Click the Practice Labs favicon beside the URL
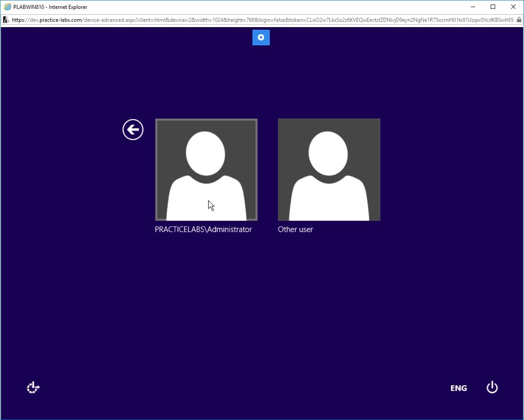This screenshot has height=420, width=524. pyautogui.click(x=6, y=20)
